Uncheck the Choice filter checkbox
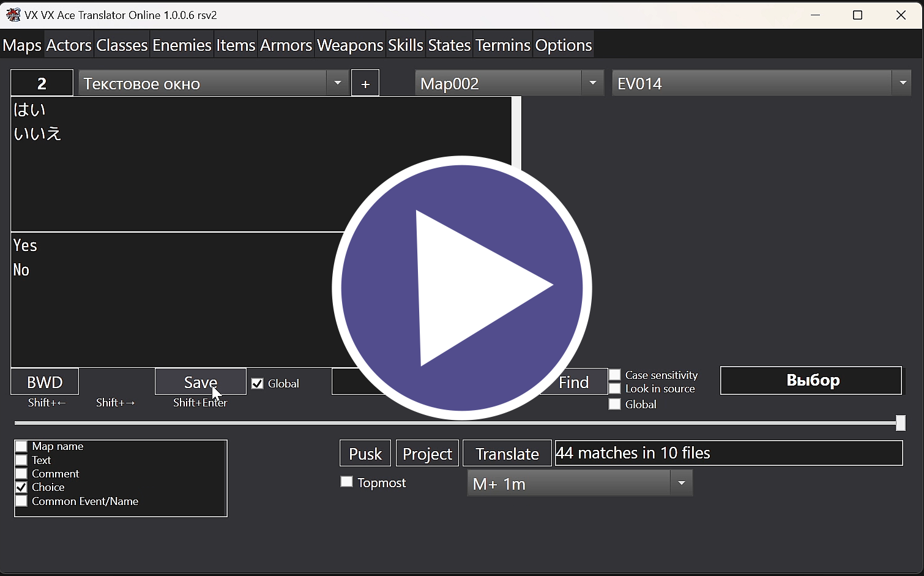 [x=21, y=487]
